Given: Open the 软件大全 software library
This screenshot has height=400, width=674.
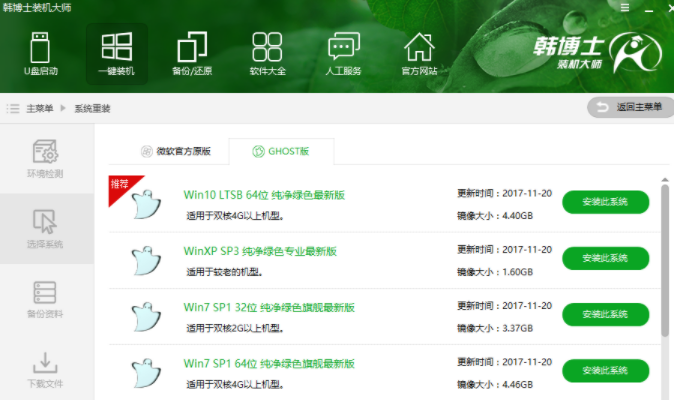Looking at the screenshot, I should point(267,54).
